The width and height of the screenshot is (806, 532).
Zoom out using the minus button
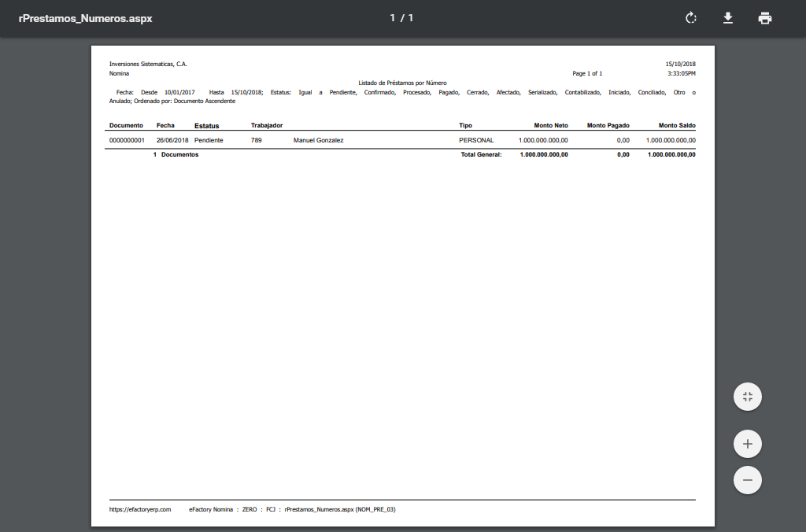click(748, 480)
